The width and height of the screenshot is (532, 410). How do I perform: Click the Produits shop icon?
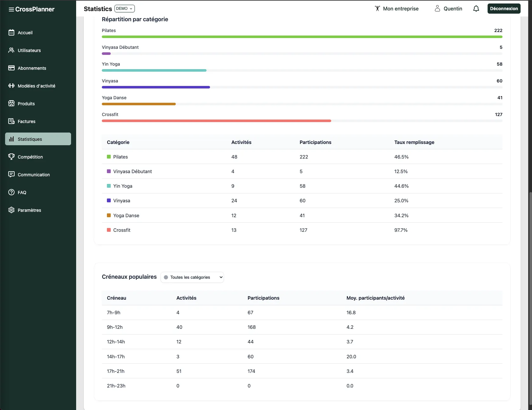(11, 103)
